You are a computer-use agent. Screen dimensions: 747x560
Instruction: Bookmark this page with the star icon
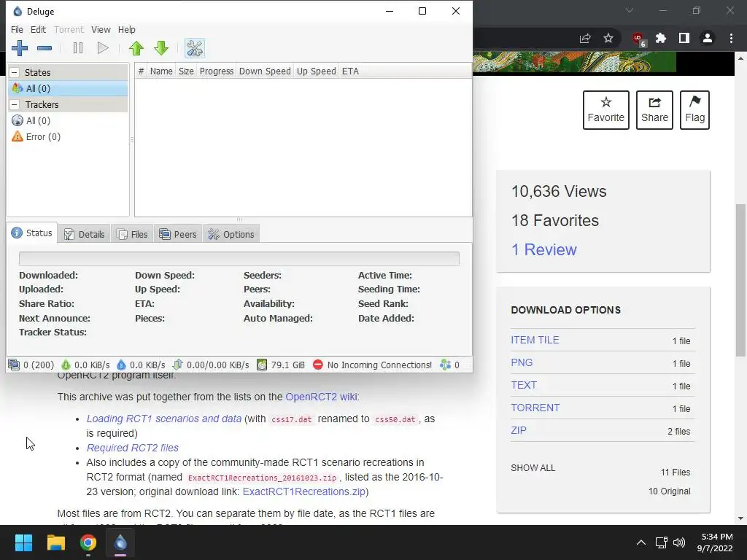(x=608, y=38)
